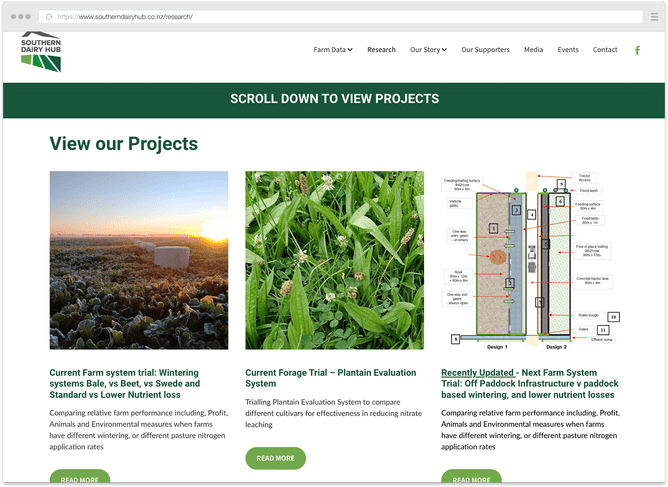668x487 pixels.
Task: Click Read More under Plantain Evaluation System
Action: click(275, 458)
